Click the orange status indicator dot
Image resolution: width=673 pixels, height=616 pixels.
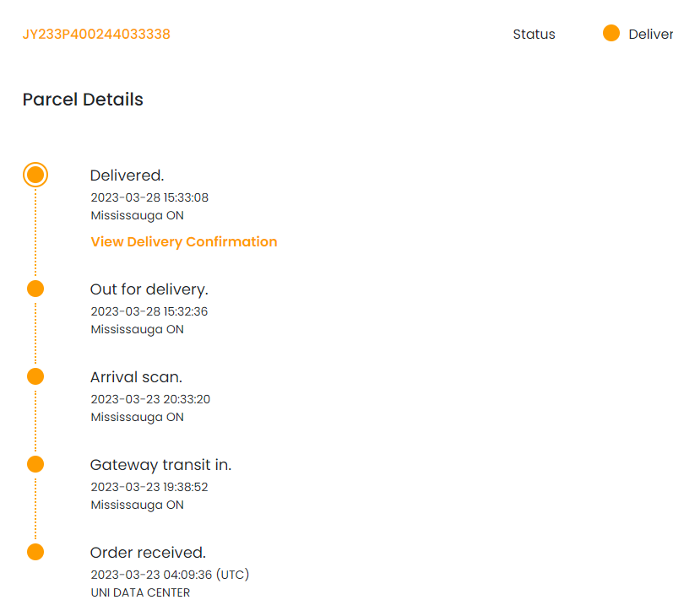pos(611,34)
